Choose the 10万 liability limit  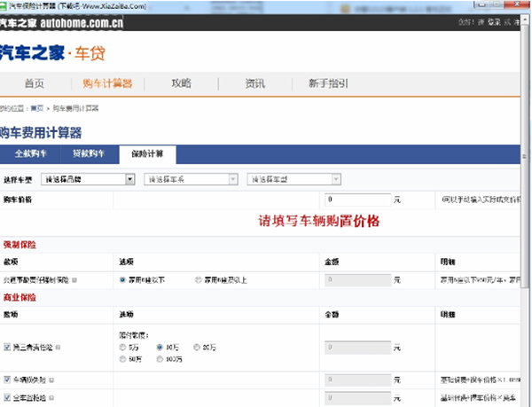(x=160, y=348)
